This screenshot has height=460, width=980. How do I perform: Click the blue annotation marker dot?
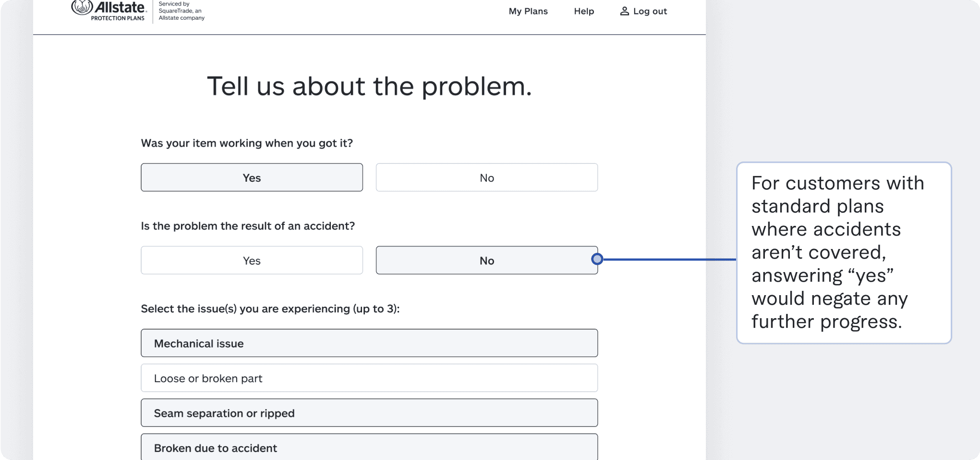pos(597,259)
